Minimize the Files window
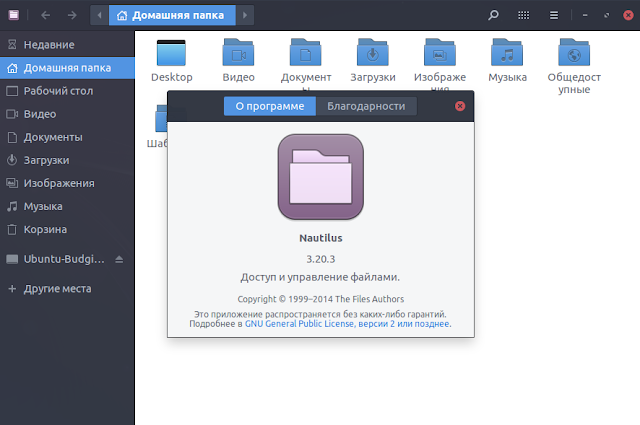Image resolution: width=640 pixels, height=425 pixels. (x=585, y=16)
